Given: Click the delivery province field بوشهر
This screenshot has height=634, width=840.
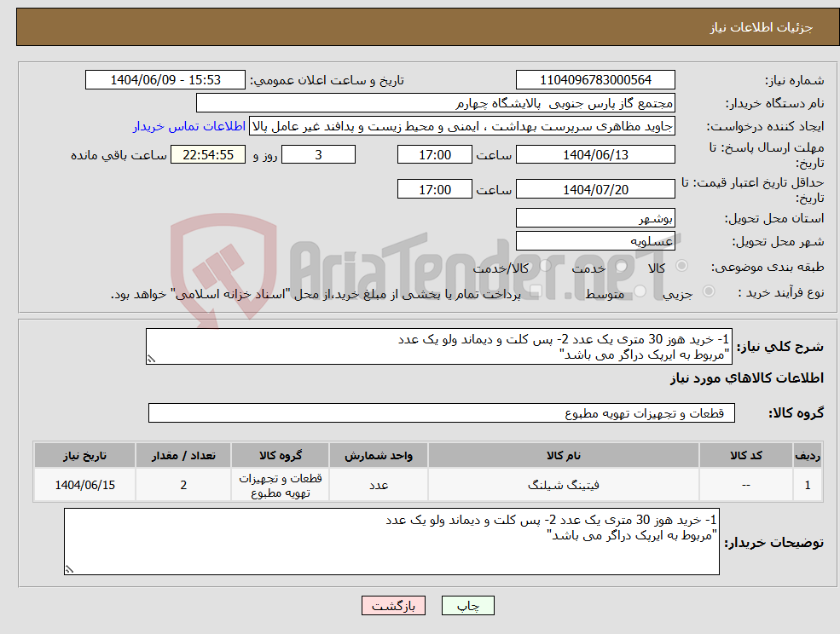Looking at the screenshot, I should (x=595, y=218).
